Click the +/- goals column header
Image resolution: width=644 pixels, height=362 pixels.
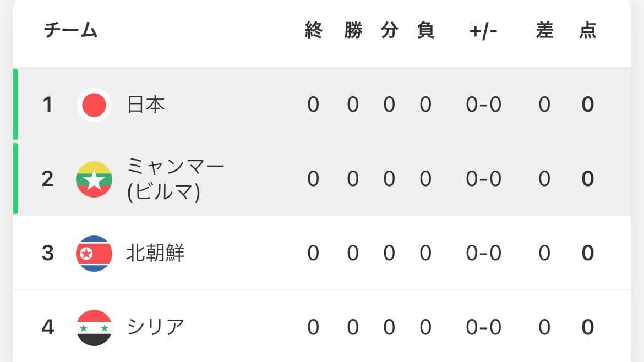click(x=483, y=31)
